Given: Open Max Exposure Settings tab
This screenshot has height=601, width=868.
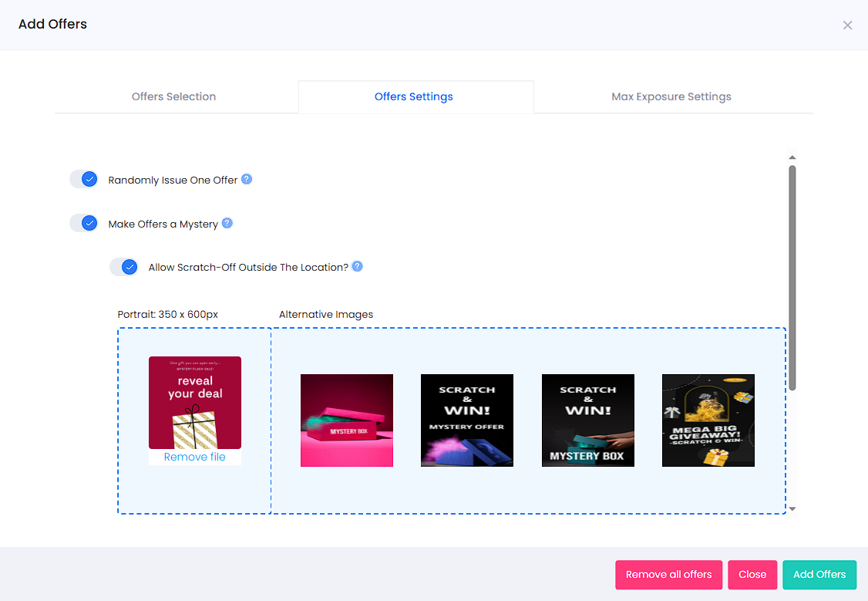Looking at the screenshot, I should [x=671, y=96].
